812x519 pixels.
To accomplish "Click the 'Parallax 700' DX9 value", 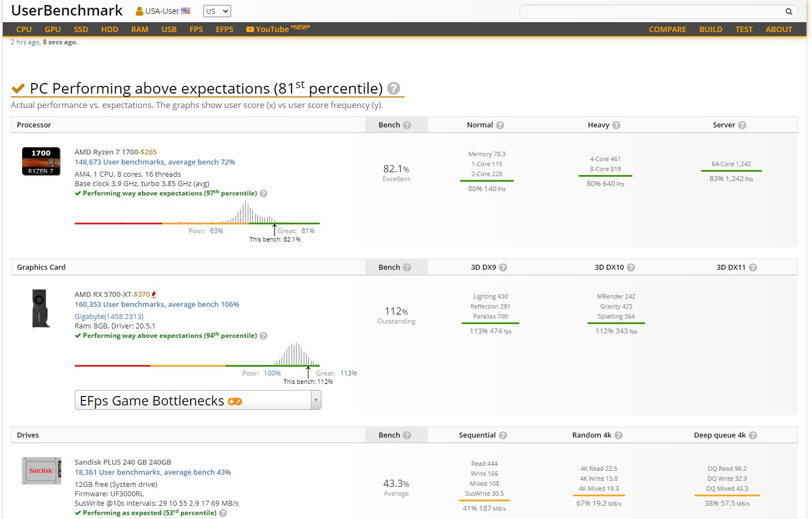I will point(491,316).
